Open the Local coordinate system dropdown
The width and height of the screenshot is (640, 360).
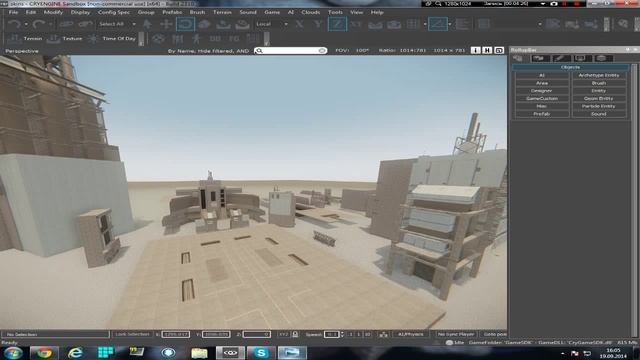click(271, 24)
